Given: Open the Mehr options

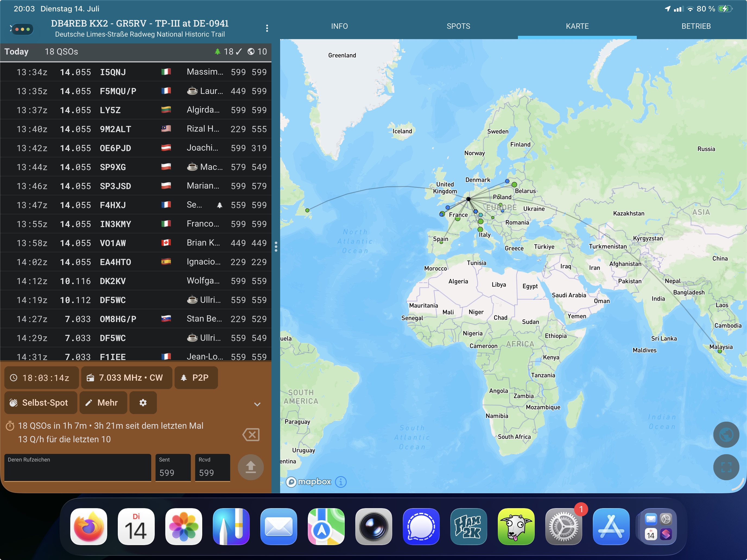Looking at the screenshot, I should [103, 403].
